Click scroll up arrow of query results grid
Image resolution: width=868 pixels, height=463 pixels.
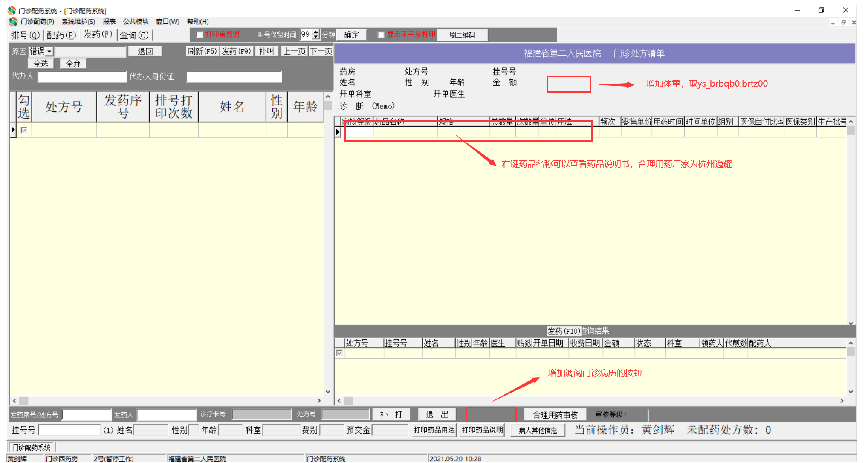[x=851, y=343]
